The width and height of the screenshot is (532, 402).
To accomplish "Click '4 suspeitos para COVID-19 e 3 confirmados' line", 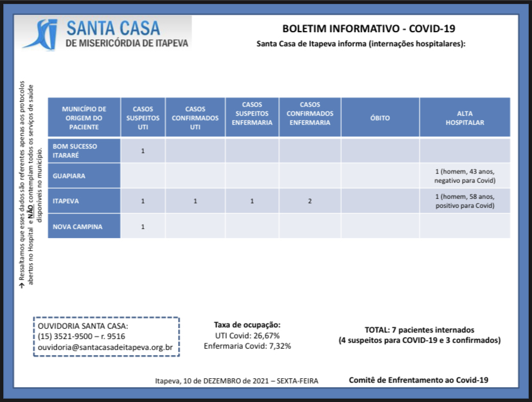I will point(420,340).
